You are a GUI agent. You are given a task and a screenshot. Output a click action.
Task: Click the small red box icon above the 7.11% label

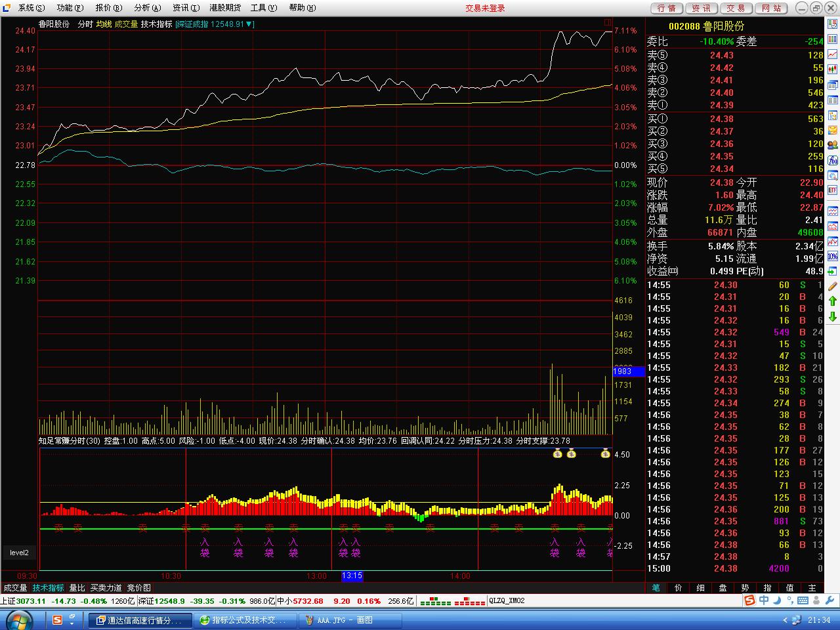(607, 23)
